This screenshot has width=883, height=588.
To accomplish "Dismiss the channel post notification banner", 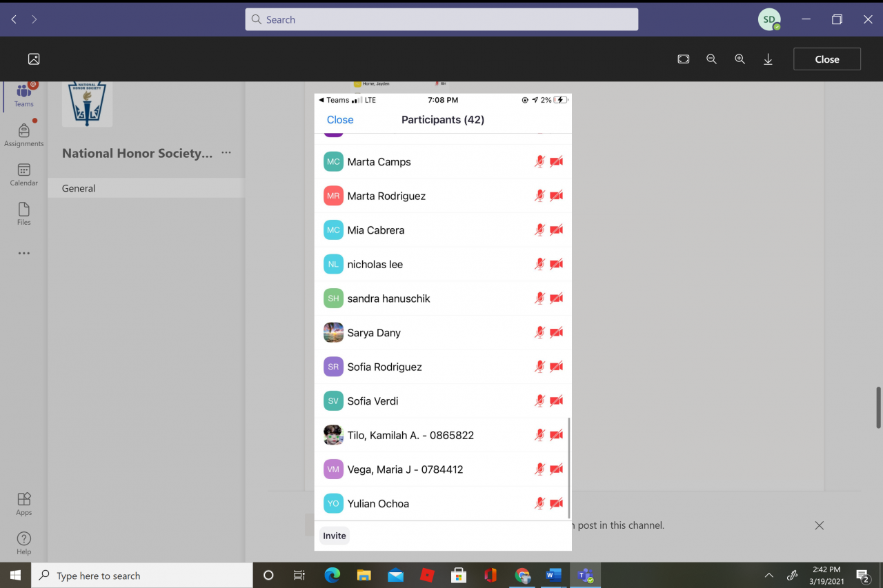I will coord(819,525).
